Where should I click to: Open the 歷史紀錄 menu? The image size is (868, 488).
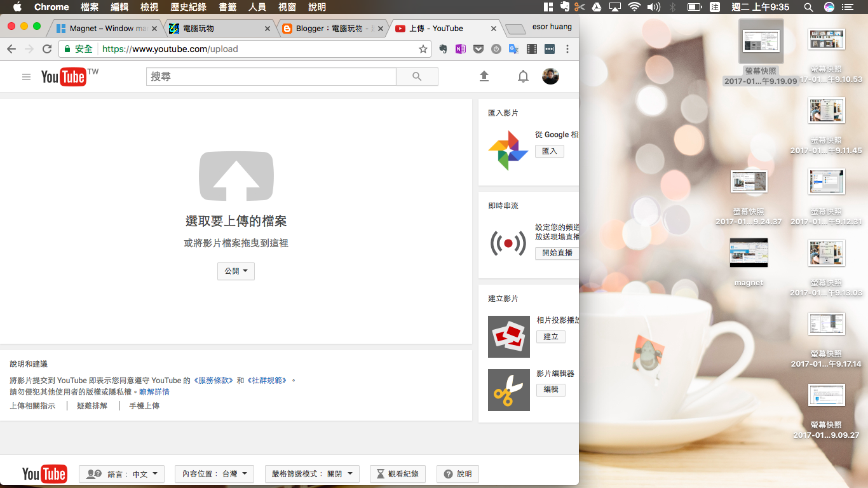[x=188, y=7]
